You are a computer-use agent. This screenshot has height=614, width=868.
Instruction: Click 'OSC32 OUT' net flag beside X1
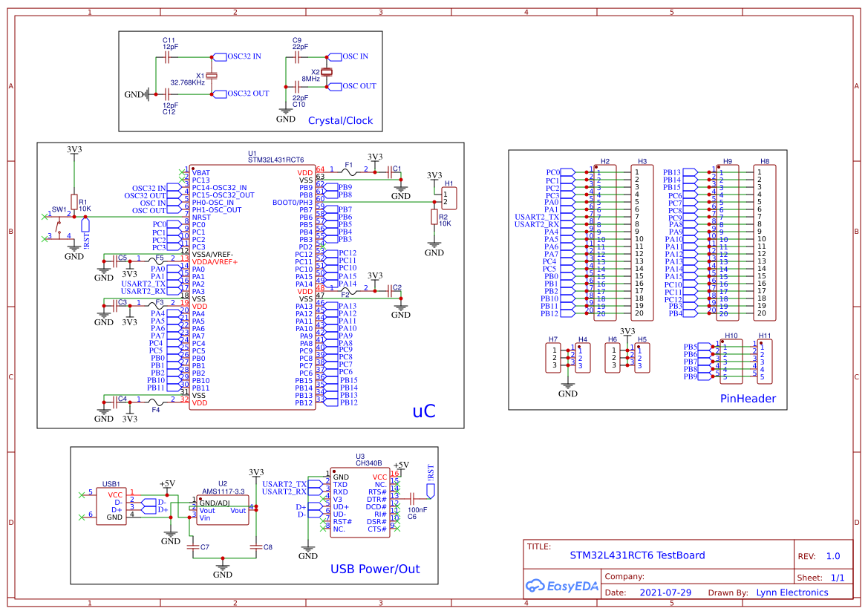(241, 94)
